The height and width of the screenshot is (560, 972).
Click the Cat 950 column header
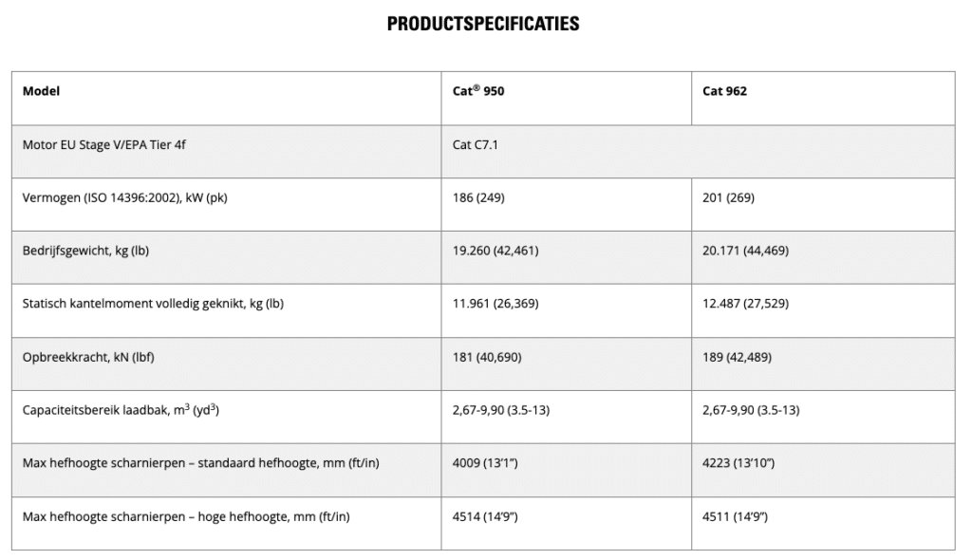tap(566, 98)
